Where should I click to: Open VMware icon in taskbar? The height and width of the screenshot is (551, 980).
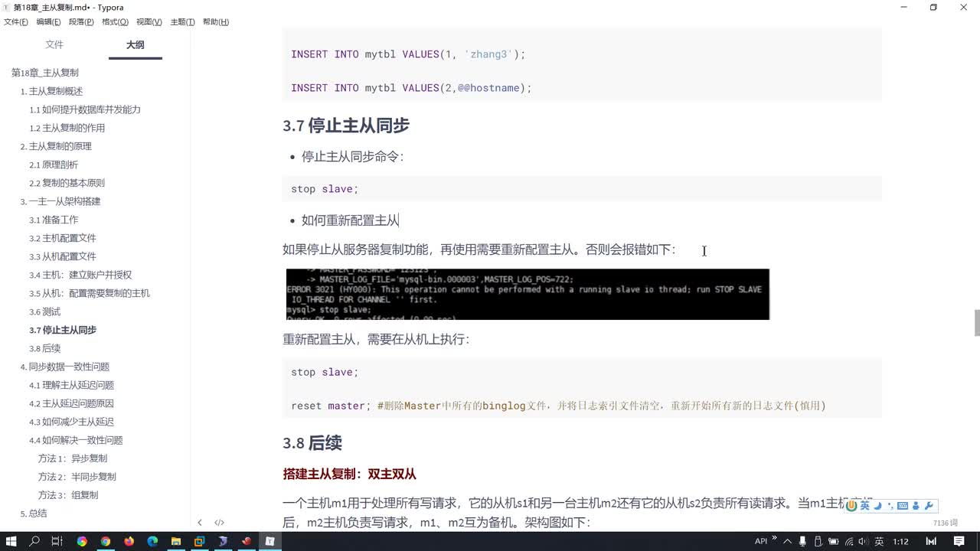coord(199,541)
